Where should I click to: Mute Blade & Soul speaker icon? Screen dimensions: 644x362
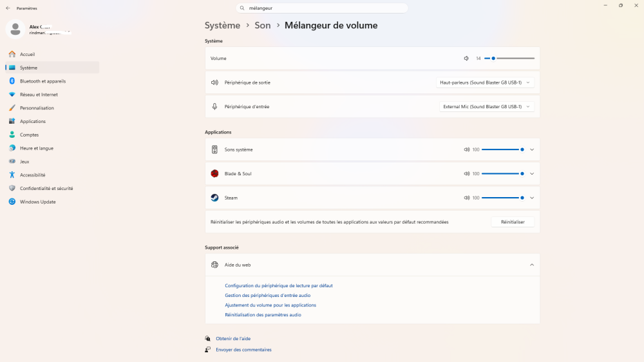tap(466, 174)
